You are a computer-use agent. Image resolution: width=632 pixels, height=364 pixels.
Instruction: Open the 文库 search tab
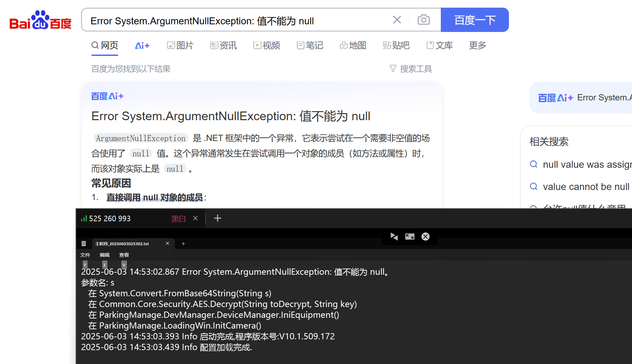439,45
